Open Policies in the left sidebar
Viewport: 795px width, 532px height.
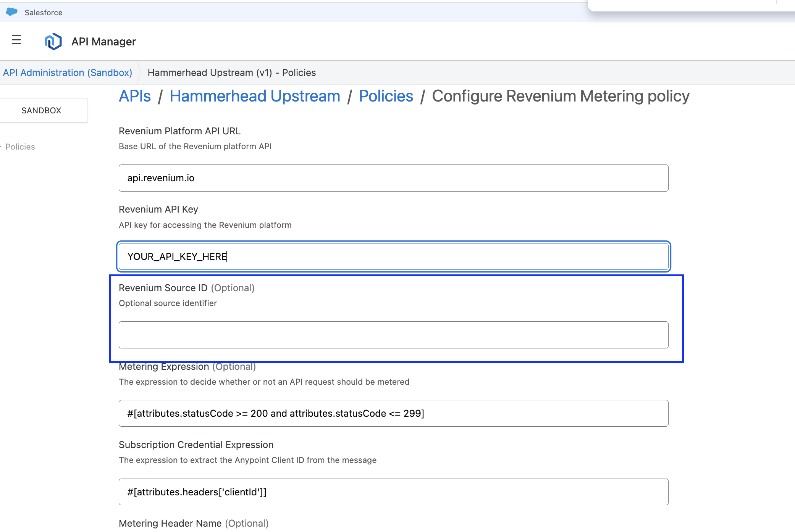point(20,147)
